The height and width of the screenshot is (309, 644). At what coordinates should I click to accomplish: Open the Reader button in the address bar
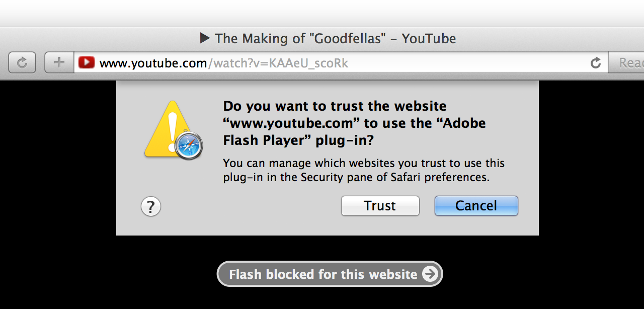coord(626,63)
